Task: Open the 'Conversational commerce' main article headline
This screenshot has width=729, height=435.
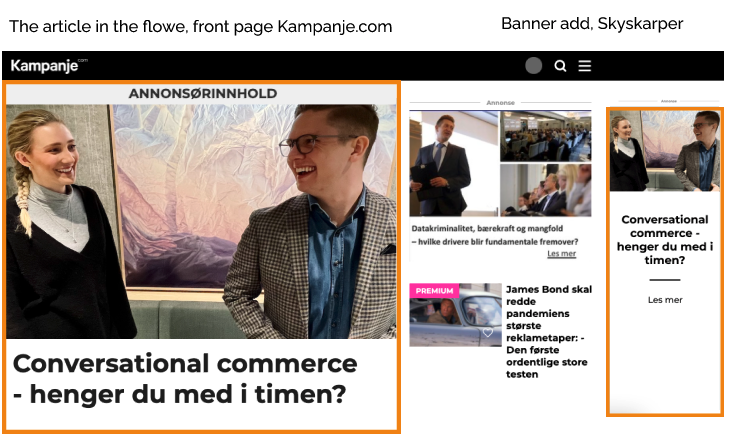Action: pyautogui.click(x=185, y=379)
